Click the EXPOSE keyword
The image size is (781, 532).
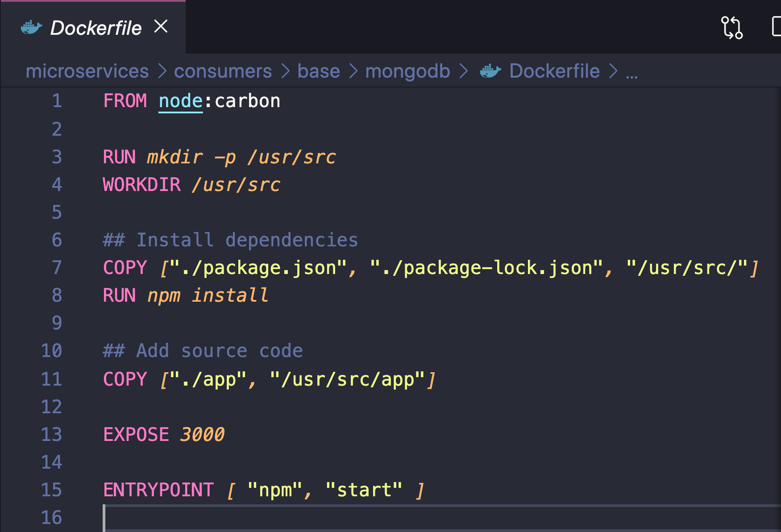[136, 435]
